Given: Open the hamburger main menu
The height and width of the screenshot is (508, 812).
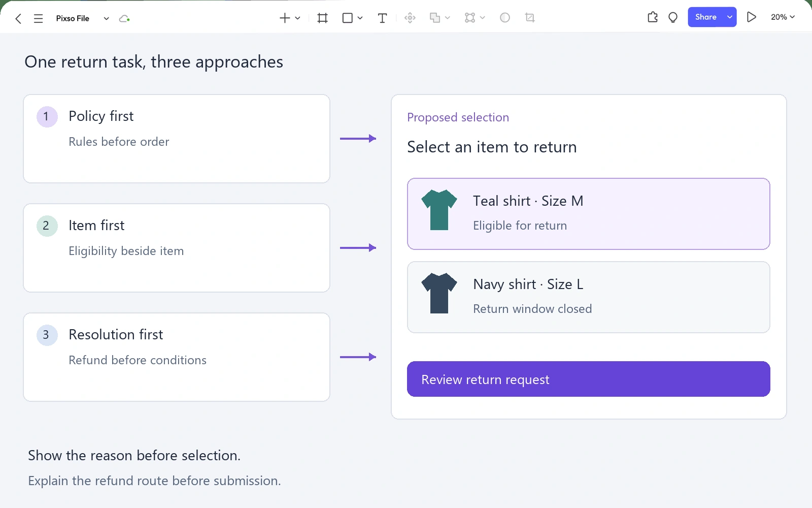Looking at the screenshot, I should coord(38,19).
